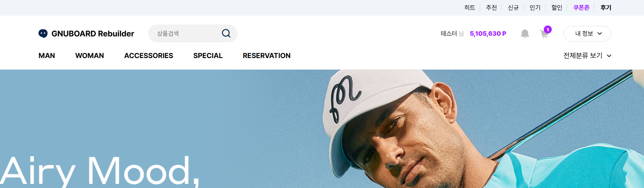Open the shopping cart icon
644x188 pixels.
click(x=544, y=34)
